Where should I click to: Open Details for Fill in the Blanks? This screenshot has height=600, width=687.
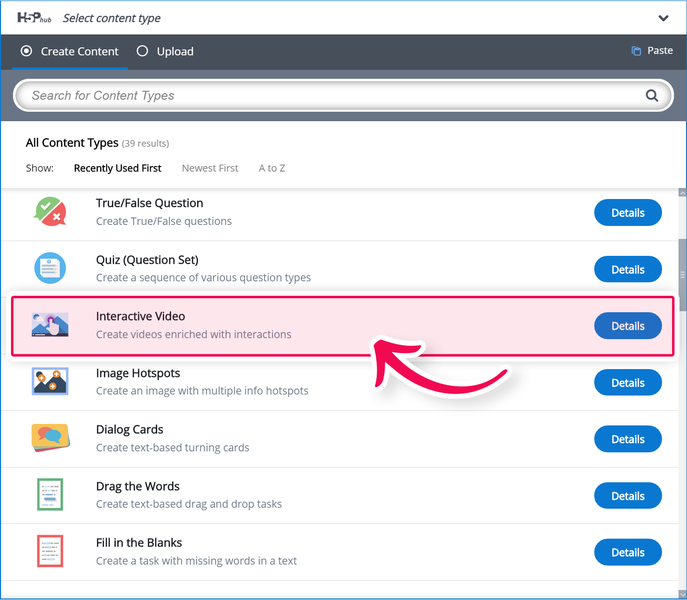click(x=627, y=552)
